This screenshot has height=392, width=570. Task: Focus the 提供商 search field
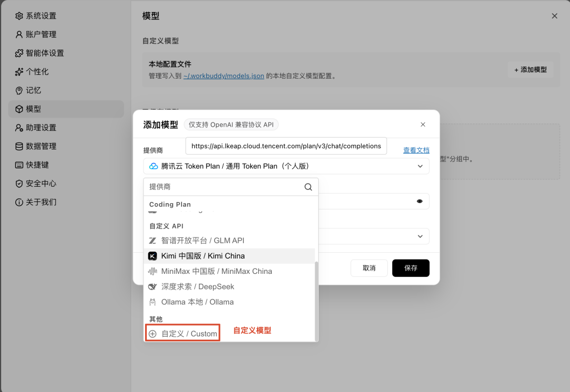point(231,187)
